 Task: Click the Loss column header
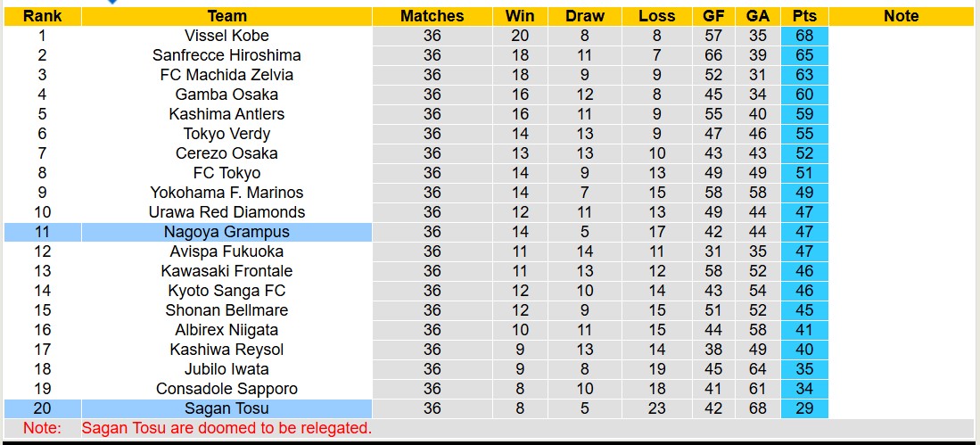[657, 16]
